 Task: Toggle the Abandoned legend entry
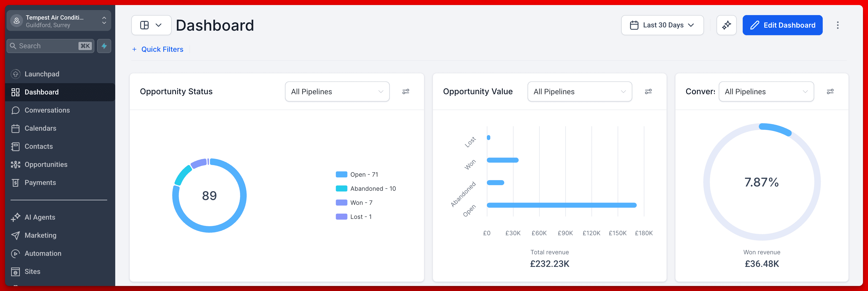(x=366, y=189)
